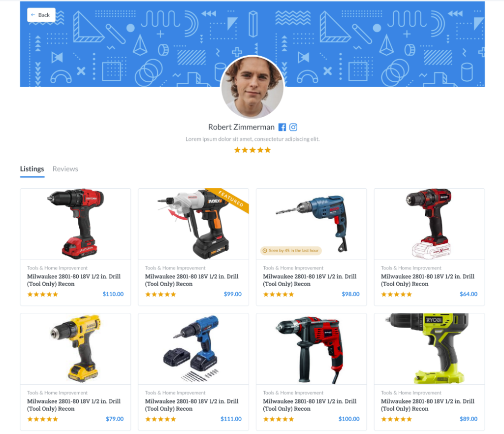
Task: Click star rating on the $89.00 listing
Action: 396,419
